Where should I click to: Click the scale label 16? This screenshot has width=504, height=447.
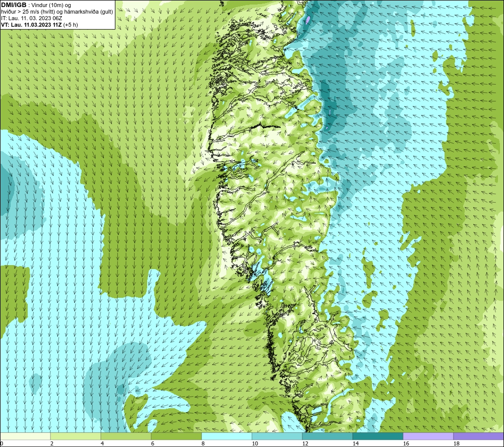click(x=406, y=444)
